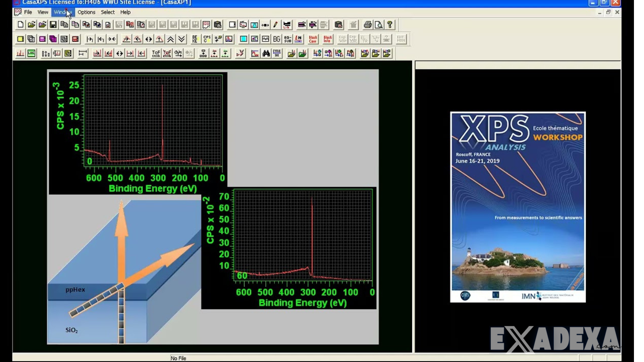The width and height of the screenshot is (644, 362).
Task: Open the Options menu
Action: (86, 12)
